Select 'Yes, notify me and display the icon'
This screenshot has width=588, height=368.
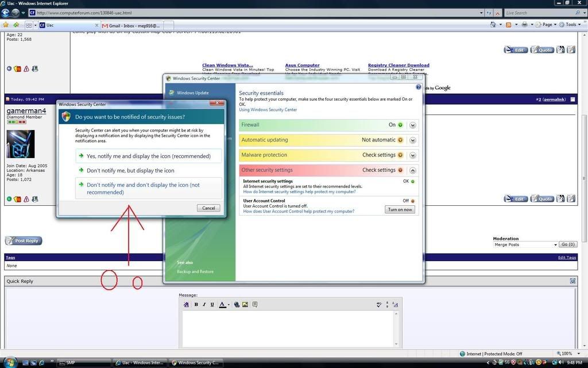[148, 156]
